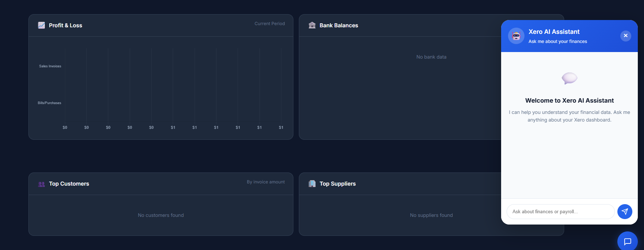This screenshot has height=250, width=644.
Task: Select the Profit & Loss card title
Action: pos(66,25)
